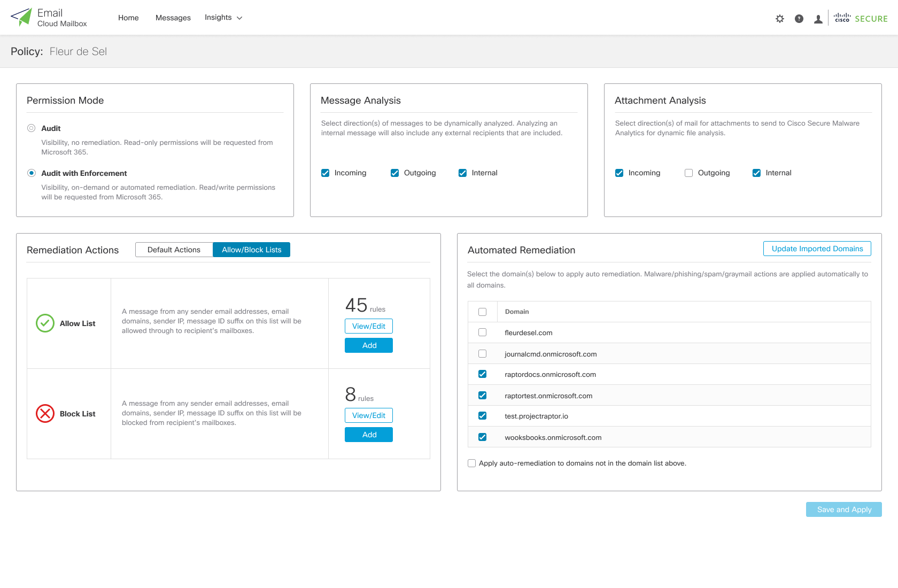898x588 pixels.
Task: Click Add for Block List
Action: [369, 435]
